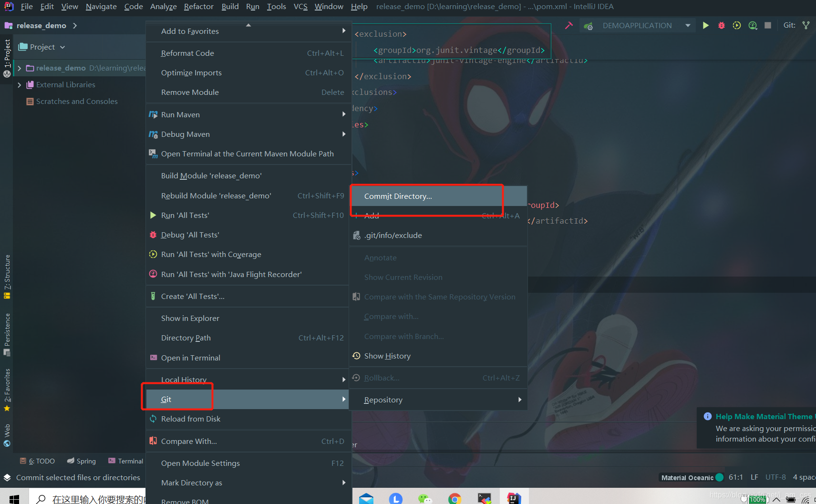Expand the Mark Directory as submenu

click(248, 483)
